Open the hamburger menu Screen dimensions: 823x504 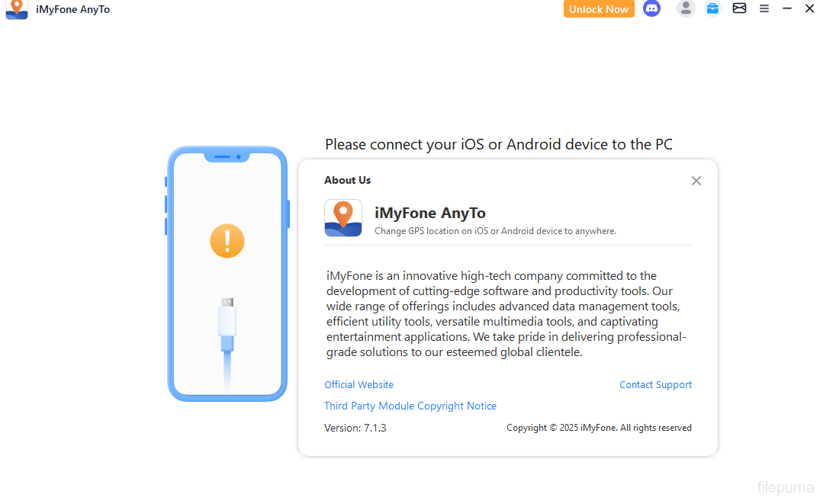coord(764,8)
